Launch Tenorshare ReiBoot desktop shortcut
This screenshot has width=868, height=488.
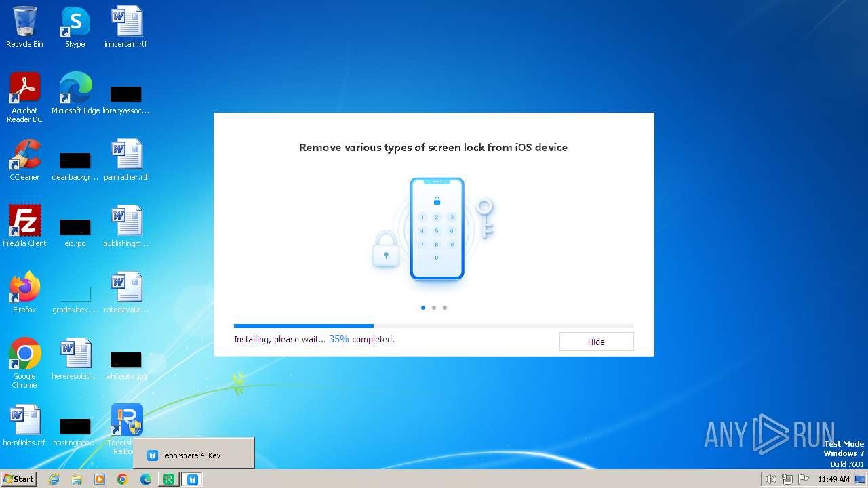[x=127, y=420]
